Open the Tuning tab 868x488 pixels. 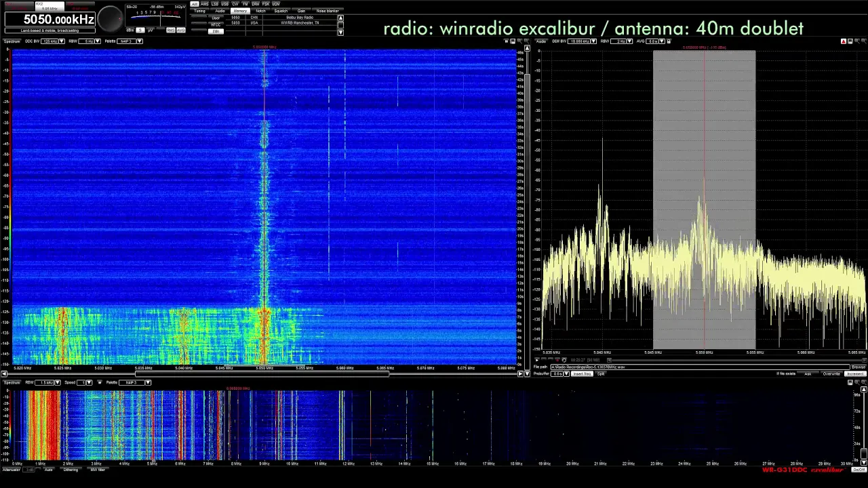pos(199,11)
